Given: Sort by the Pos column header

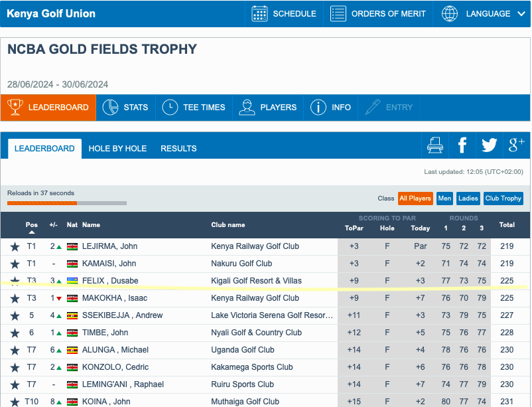Looking at the screenshot, I should point(32,225).
